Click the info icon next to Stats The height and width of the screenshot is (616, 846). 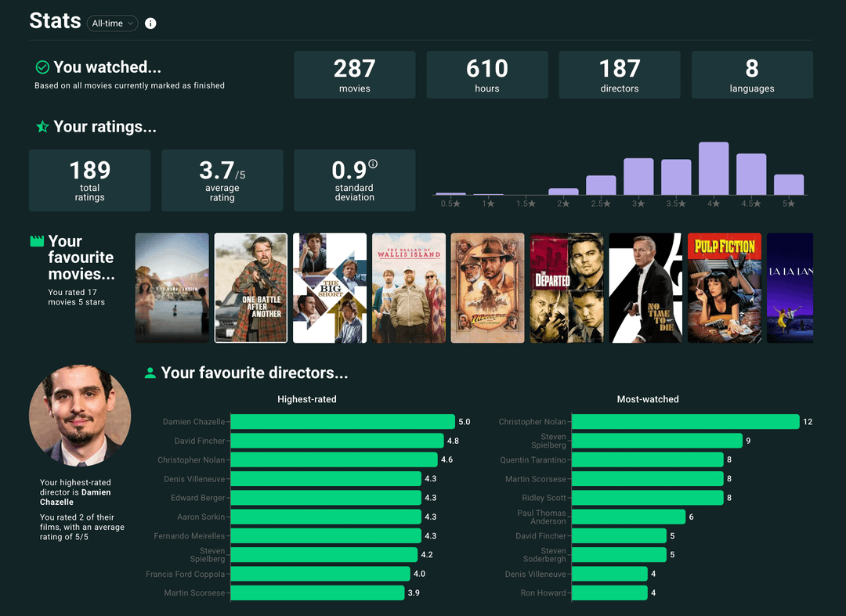coord(150,23)
